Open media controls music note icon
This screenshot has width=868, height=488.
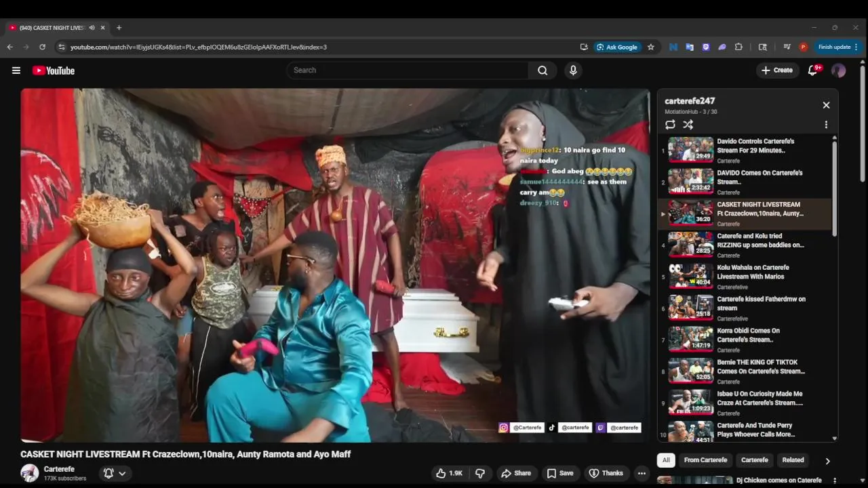pos(787,47)
